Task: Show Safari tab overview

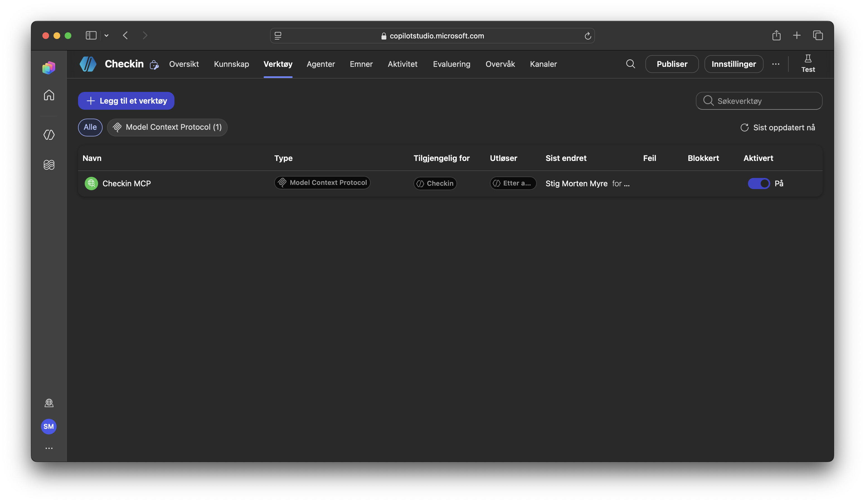Action: coord(818,35)
